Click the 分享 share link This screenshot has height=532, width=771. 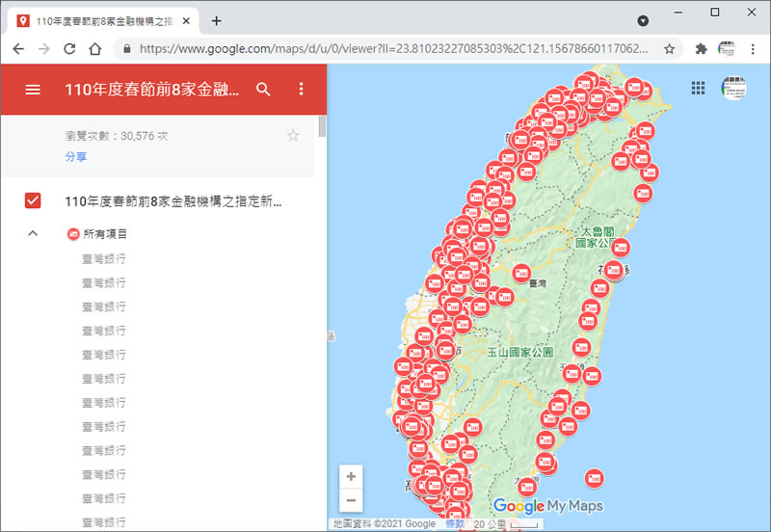[76, 157]
